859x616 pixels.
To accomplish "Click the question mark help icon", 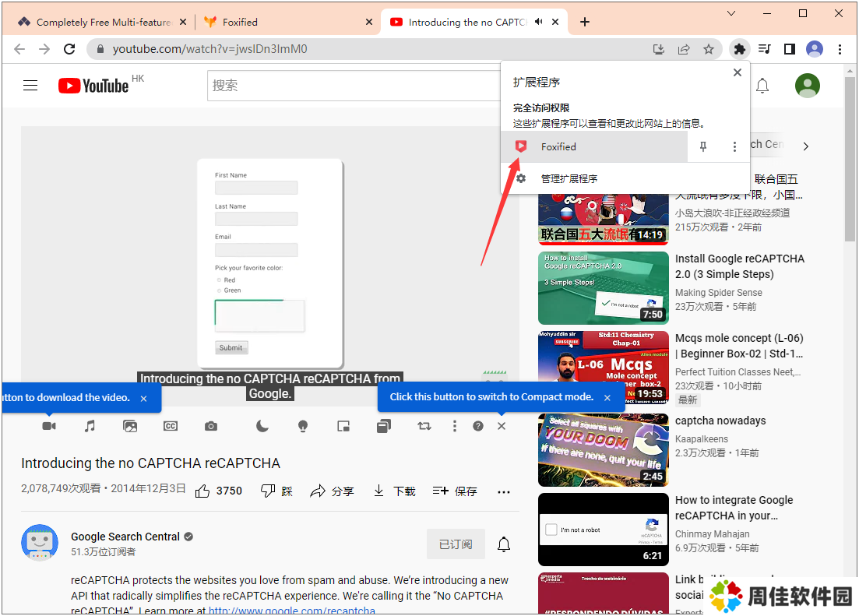I will pos(478,426).
